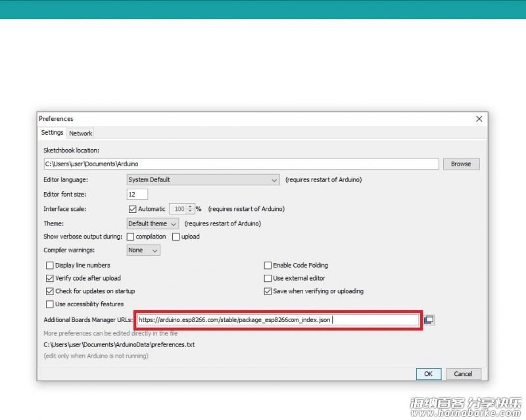
Task: Enable Use accessibility features
Action: coord(50,304)
